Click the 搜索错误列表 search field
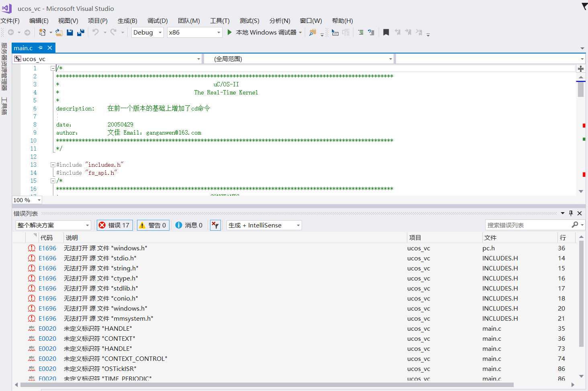The height and width of the screenshot is (391, 588). pyautogui.click(x=528, y=225)
